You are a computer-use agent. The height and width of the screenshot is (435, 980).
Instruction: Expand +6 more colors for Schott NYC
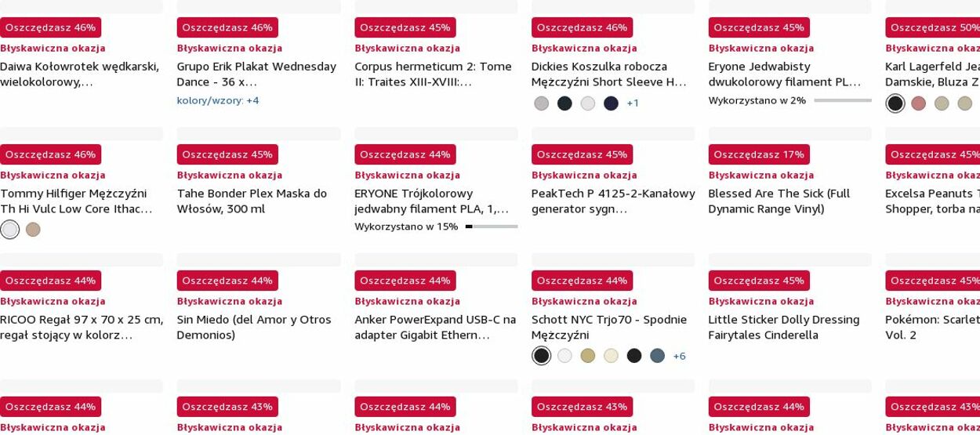[679, 356]
